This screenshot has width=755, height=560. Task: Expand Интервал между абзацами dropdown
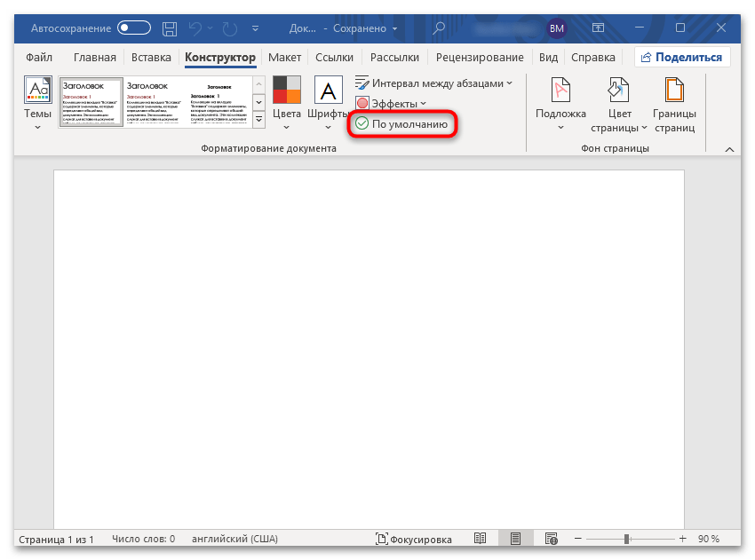[x=433, y=83]
